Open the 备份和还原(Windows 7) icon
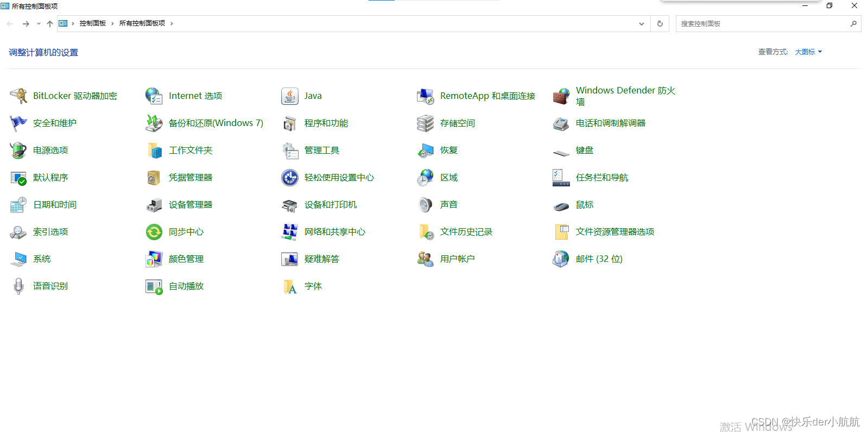The image size is (868, 432). (x=154, y=123)
